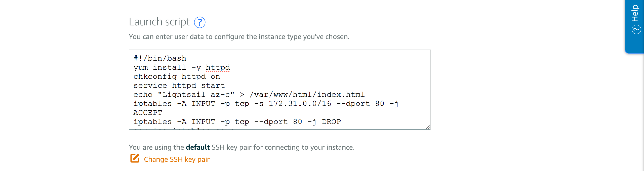Click the circled question mark in Help tab
The image size is (644, 171).
(636, 30)
